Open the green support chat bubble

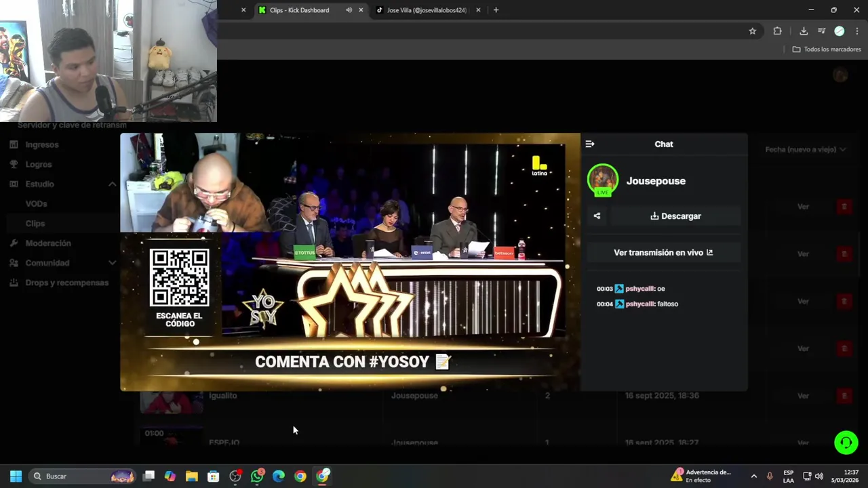click(x=846, y=443)
